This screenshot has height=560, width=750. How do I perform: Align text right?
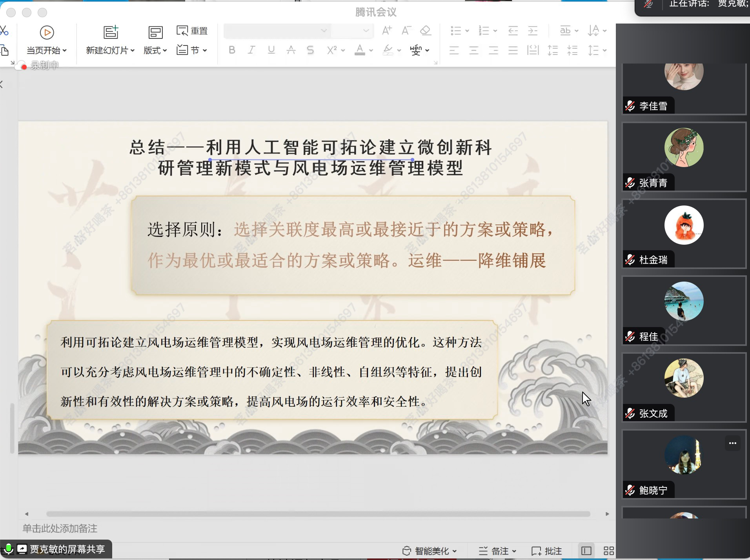493,50
